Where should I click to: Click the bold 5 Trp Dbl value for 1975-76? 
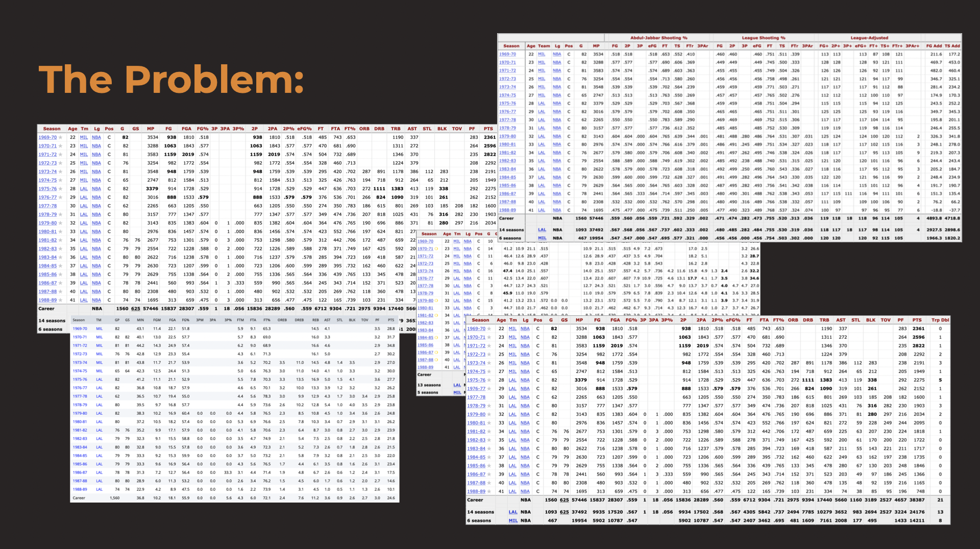[x=940, y=380]
